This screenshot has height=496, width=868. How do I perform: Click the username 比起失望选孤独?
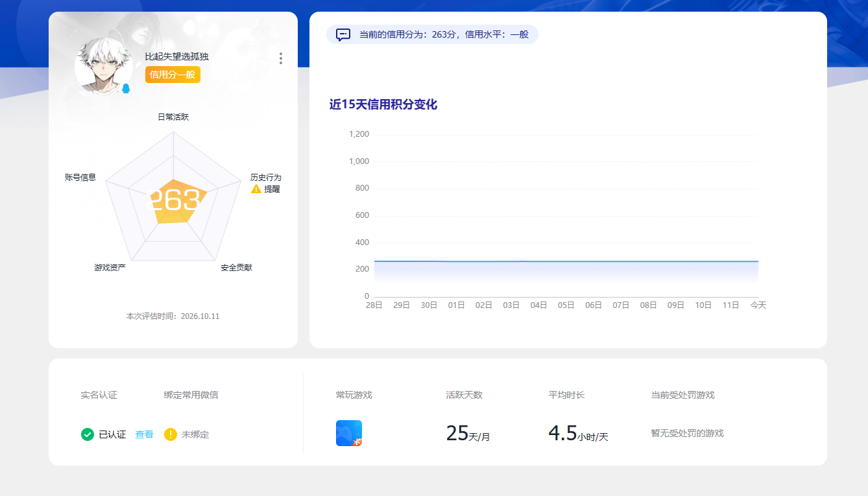coord(177,56)
